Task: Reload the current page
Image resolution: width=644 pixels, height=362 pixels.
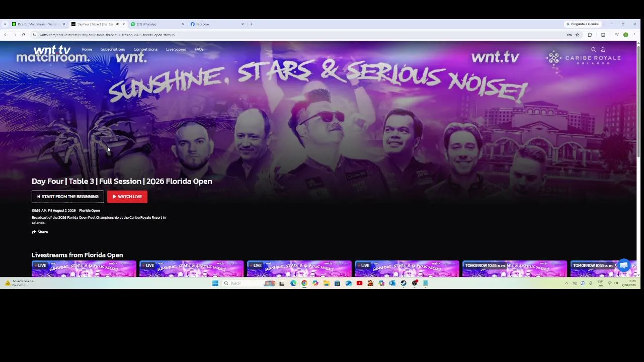Action: [23, 35]
